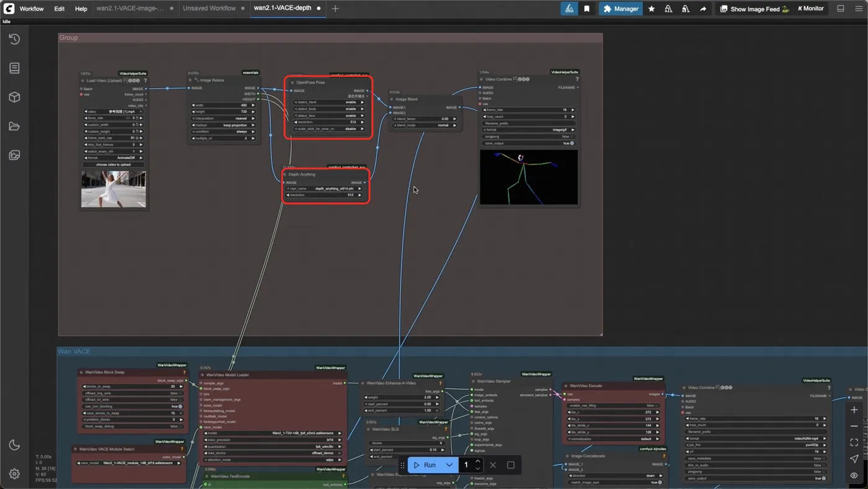Switch to wan2.1-VACE-image tab
Screen dimensions: 868x489
(x=130, y=9)
